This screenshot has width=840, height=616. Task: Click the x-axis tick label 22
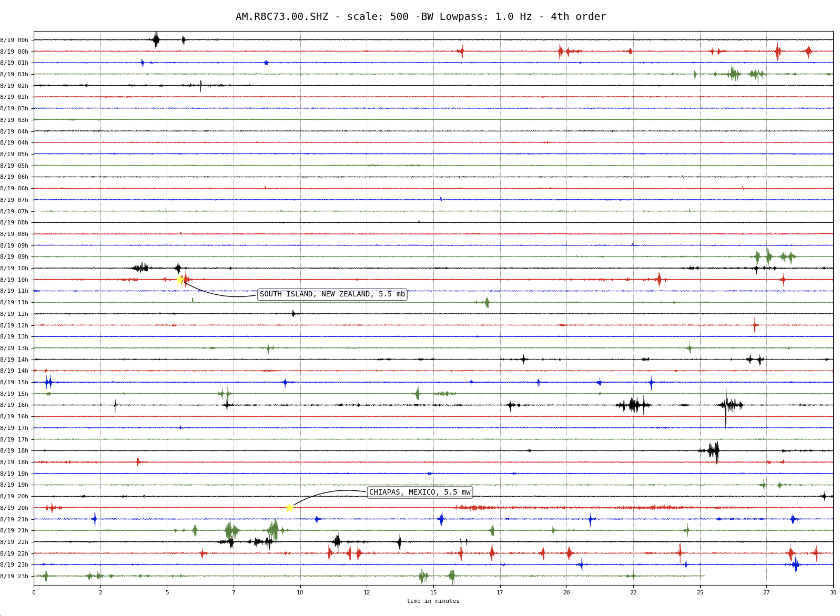point(633,593)
